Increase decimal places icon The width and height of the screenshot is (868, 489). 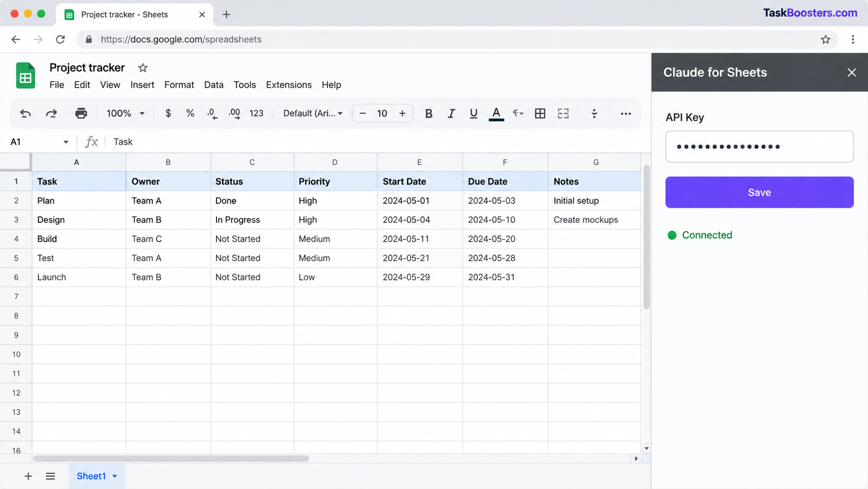pos(234,113)
